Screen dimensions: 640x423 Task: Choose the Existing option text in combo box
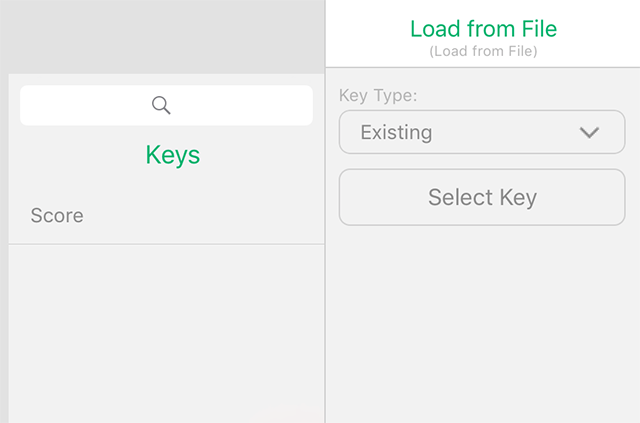click(x=396, y=132)
